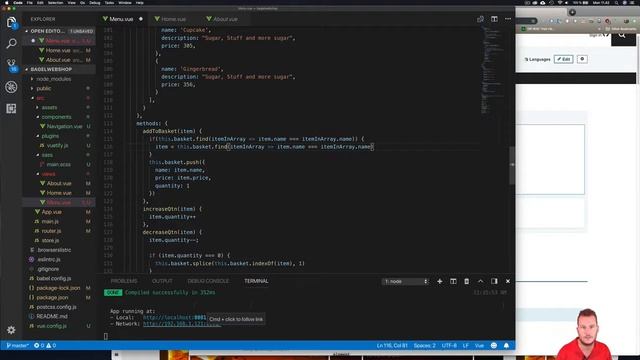Image resolution: width=640 pixels, height=360 pixels.
Task: Switch to the Home.vue editor tab
Action: 173,19
